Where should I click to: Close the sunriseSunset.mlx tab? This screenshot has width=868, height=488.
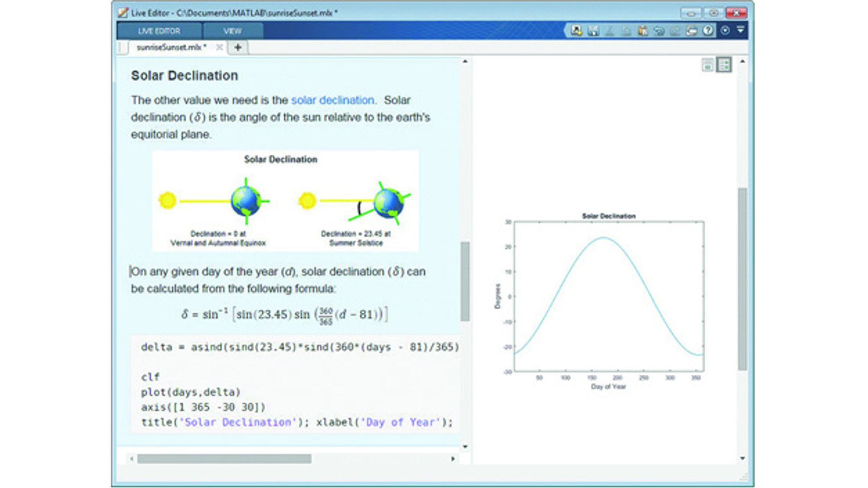click(x=220, y=47)
